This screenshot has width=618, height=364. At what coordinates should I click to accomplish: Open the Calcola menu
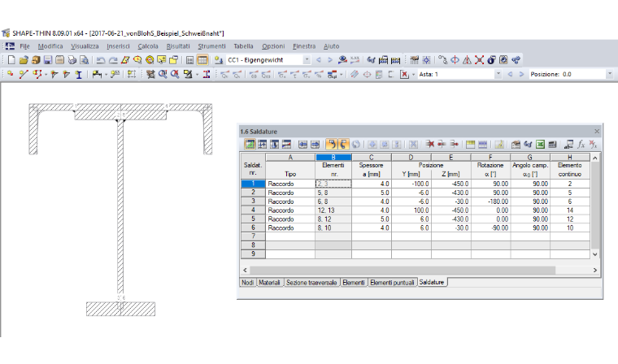[148, 46]
